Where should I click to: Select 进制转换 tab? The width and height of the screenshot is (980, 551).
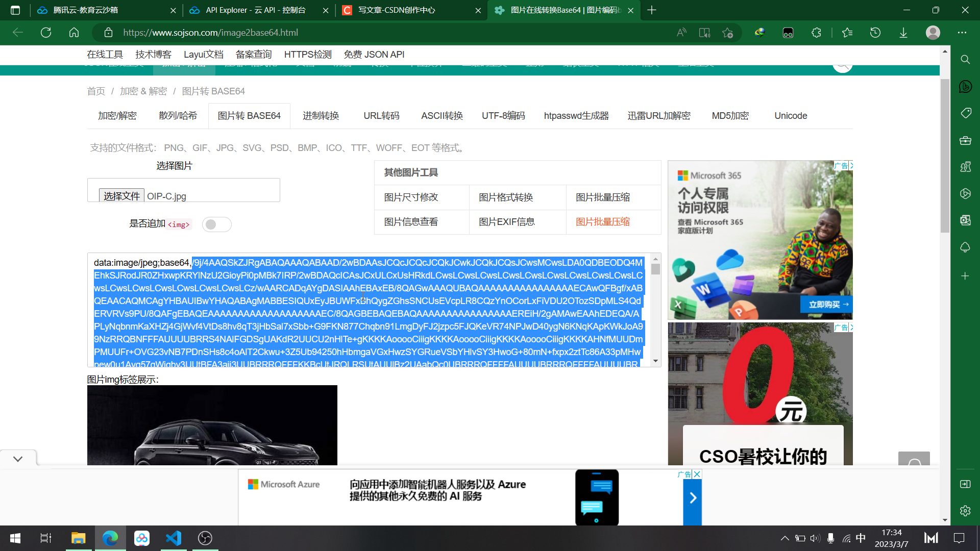pos(321,116)
